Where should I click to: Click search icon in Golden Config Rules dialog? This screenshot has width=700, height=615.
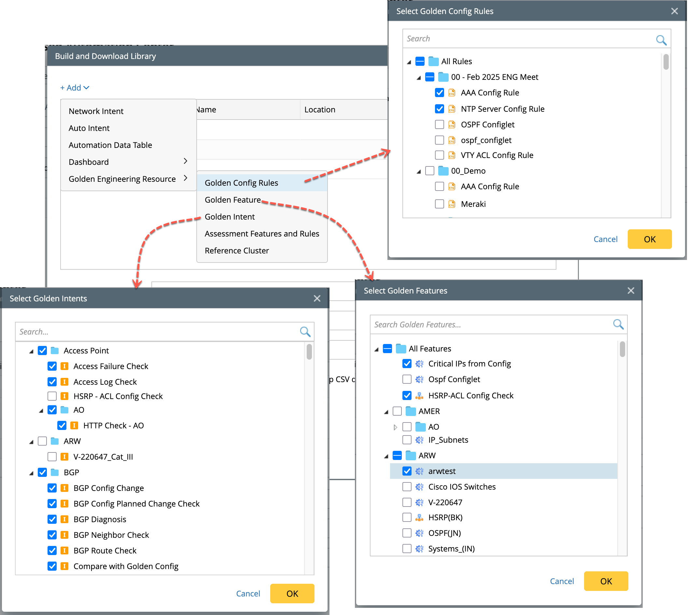point(661,40)
